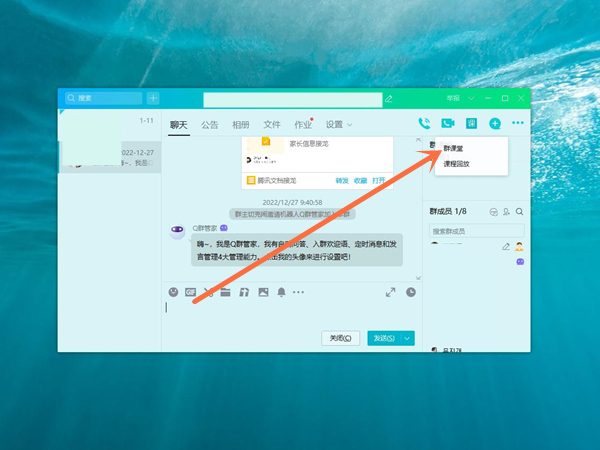600x450 pixels.
Task: Click the GIF sticker icon
Action: click(190, 292)
